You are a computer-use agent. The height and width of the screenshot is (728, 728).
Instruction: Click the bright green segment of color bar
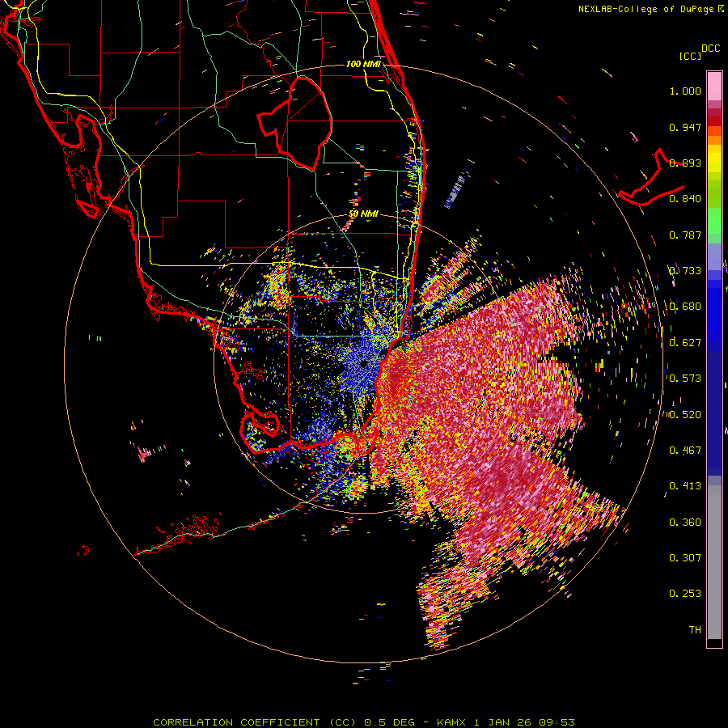[x=714, y=221]
